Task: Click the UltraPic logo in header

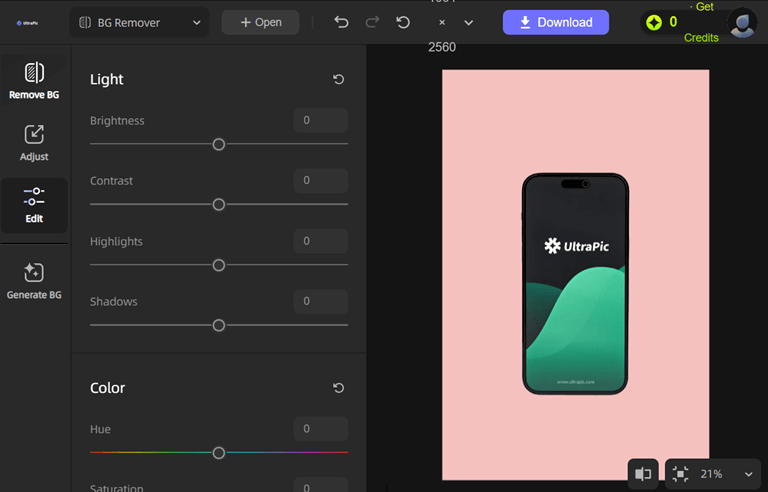Action: [x=27, y=23]
